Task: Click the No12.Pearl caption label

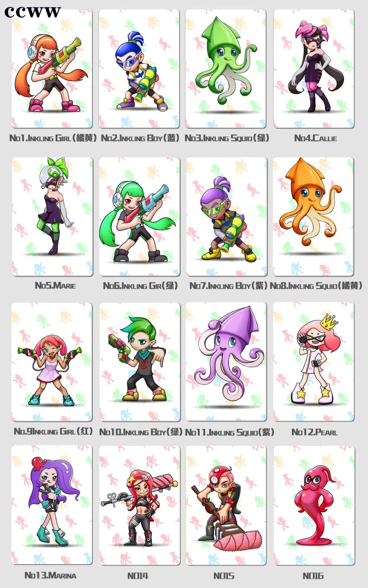Action: [x=314, y=432]
